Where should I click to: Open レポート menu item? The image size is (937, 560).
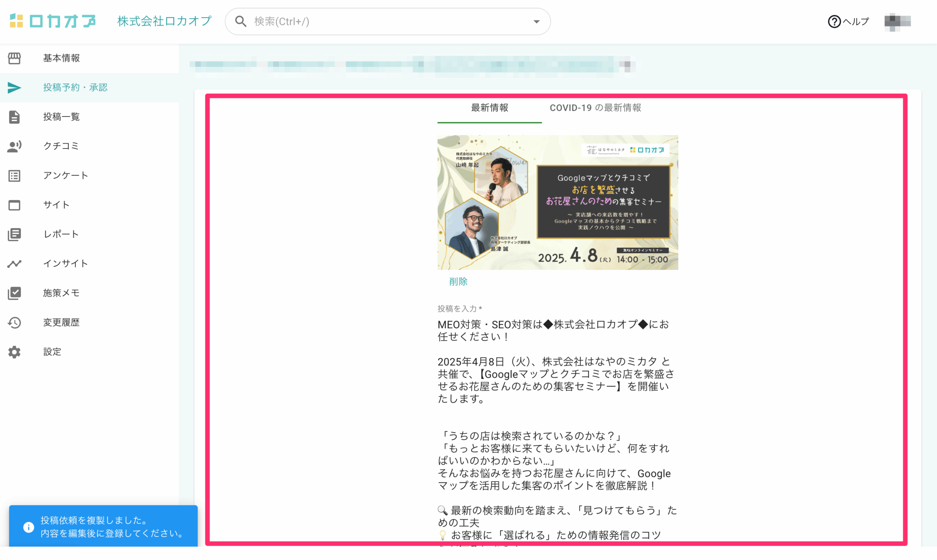(x=89, y=235)
